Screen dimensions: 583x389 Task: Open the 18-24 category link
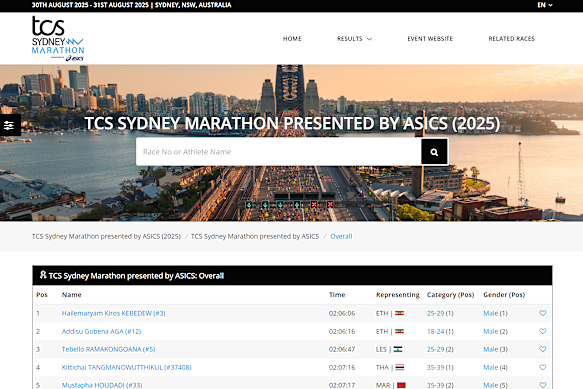(435, 331)
